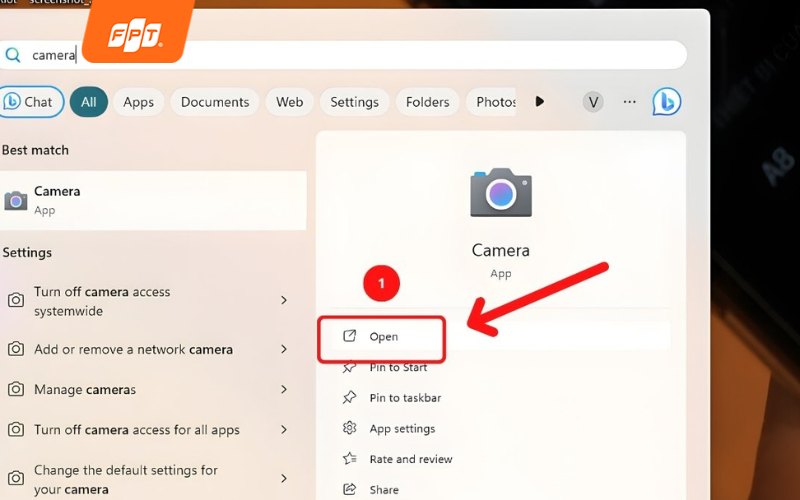Pin Camera to Start
Screen dimensions: 800x500
397,367
